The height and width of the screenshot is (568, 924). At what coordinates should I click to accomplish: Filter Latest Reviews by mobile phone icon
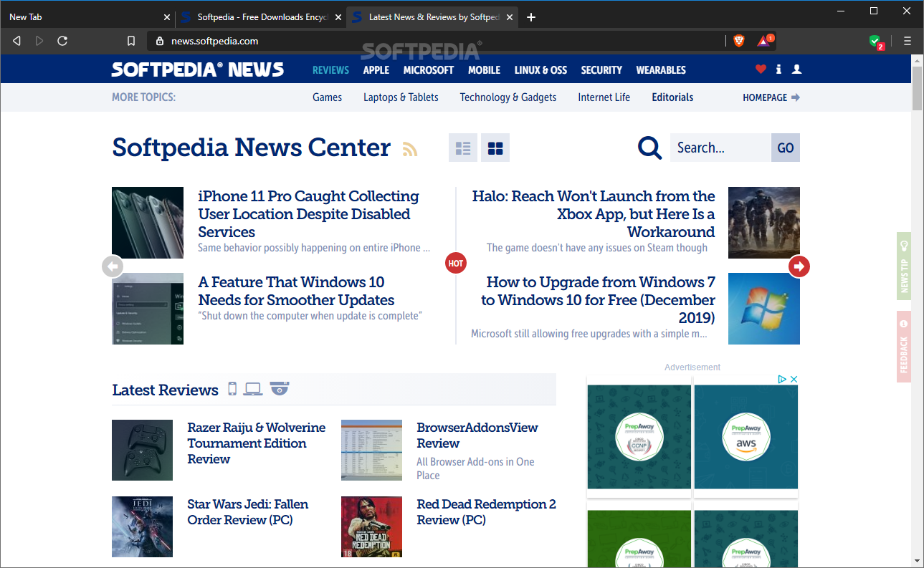[x=232, y=389]
